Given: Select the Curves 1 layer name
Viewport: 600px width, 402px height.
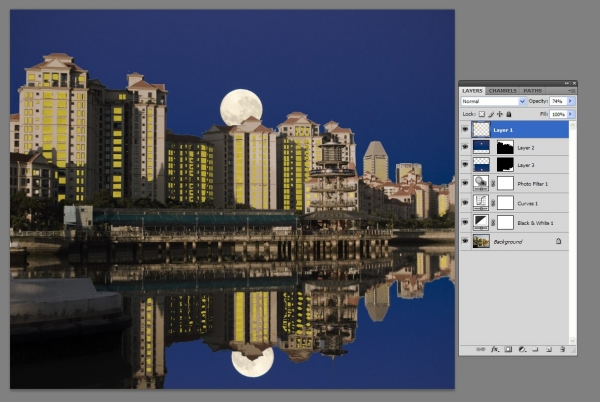Looking at the screenshot, I should (527, 203).
